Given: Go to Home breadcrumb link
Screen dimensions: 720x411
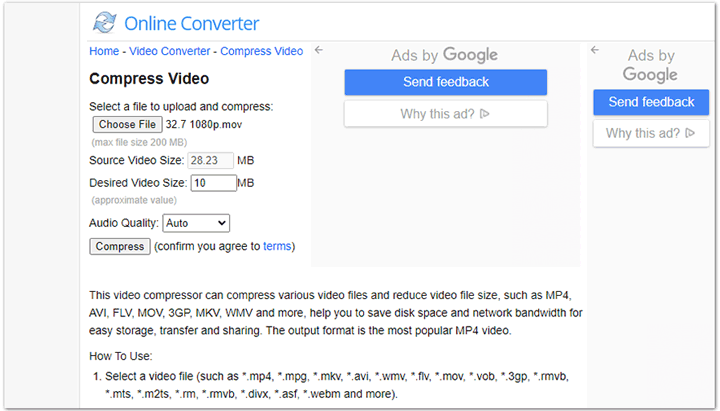Looking at the screenshot, I should [x=104, y=51].
